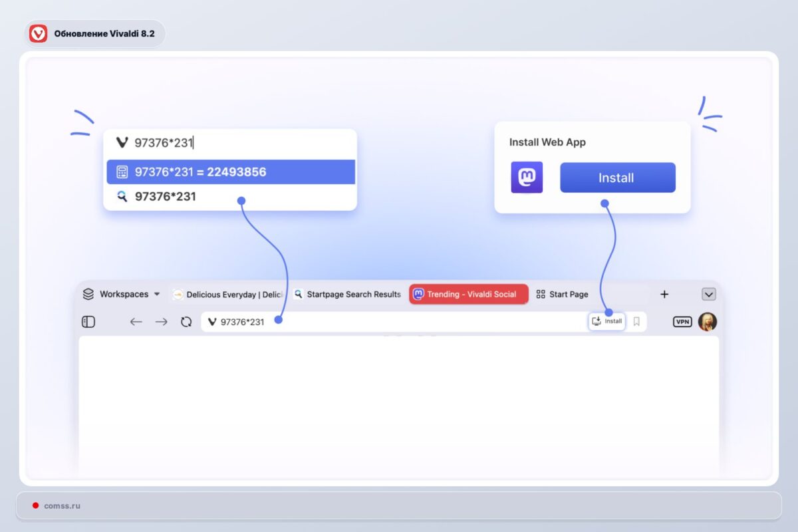Expand the tab list chevron button
798x532 pixels.
(x=708, y=294)
